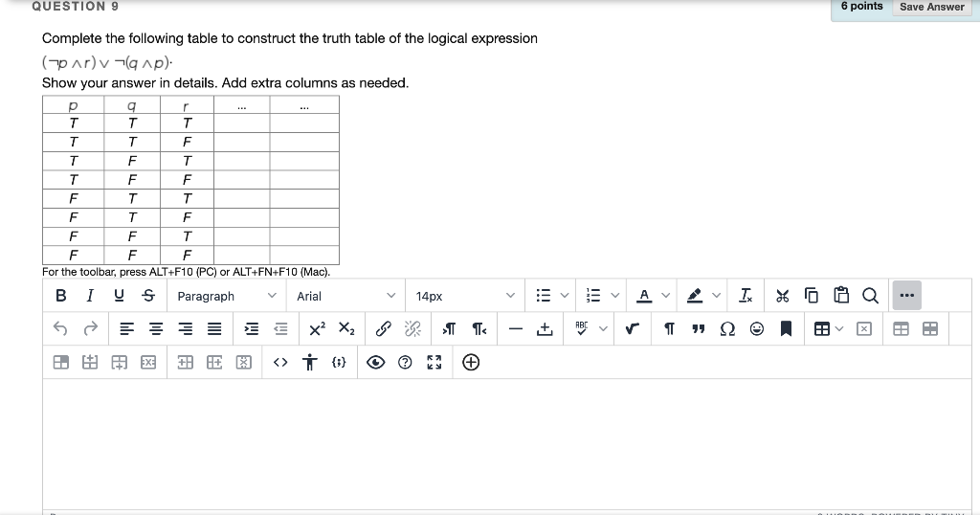Insert table column before
The height and width of the screenshot is (515, 980).
(x=185, y=363)
